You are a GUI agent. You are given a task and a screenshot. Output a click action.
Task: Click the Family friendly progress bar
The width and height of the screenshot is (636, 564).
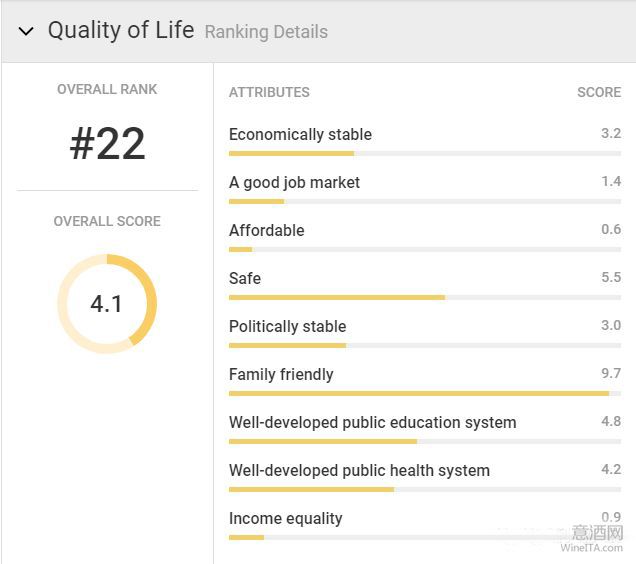click(425, 394)
